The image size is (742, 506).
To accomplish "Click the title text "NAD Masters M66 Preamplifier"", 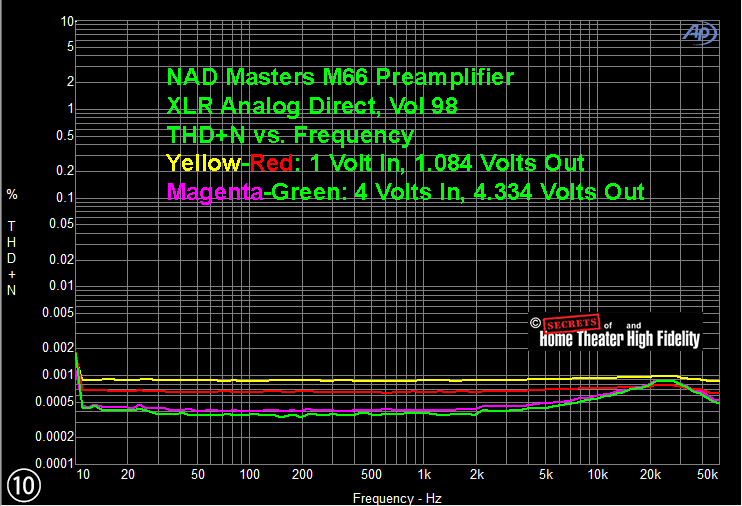I will coord(340,77).
